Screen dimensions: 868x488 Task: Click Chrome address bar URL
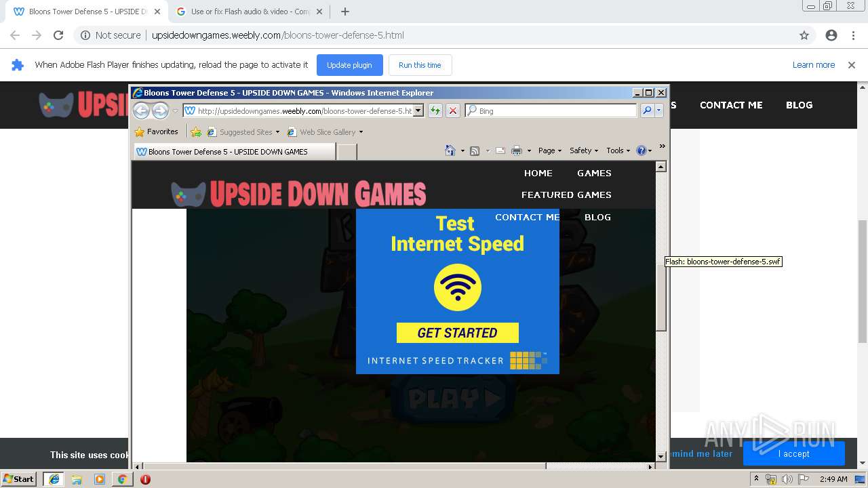coord(278,35)
